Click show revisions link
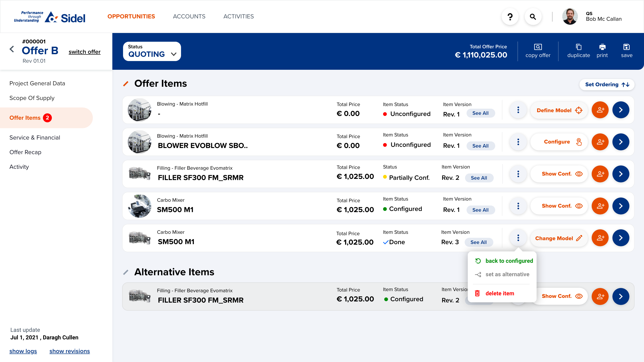Screen dimensions: 644x362 pyautogui.click(x=70, y=351)
